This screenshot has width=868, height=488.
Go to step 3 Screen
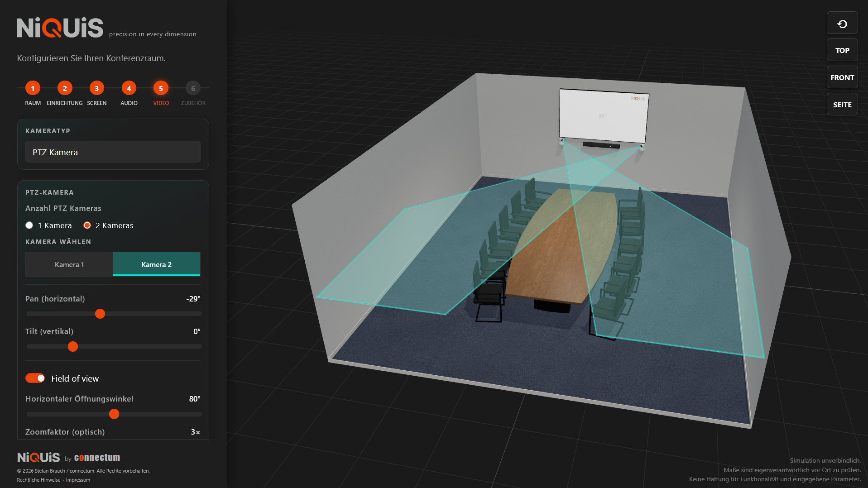pos(97,88)
